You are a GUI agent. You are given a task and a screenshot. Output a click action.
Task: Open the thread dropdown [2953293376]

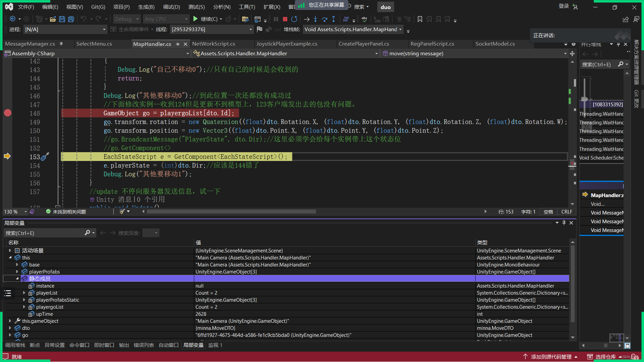(251, 29)
